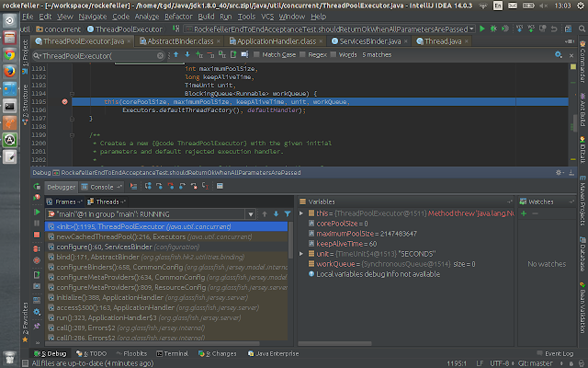Click UTF-8 encoding in status bar
Viewport: 588px width, 368px height.
click(x=500, y=363)
